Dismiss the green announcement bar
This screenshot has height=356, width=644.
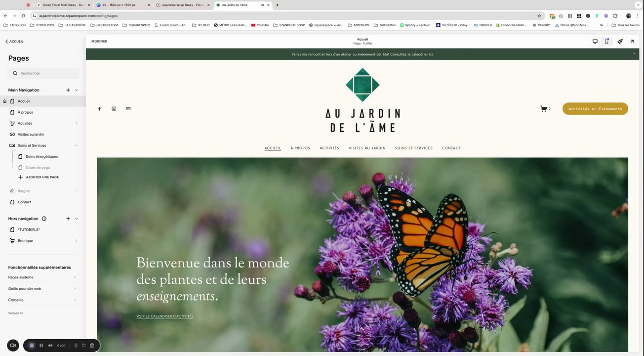634,54
